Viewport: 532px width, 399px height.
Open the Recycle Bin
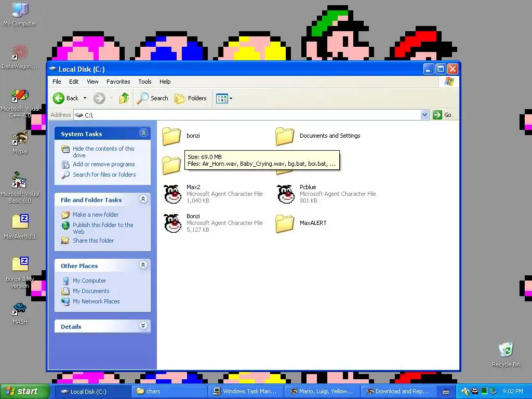pos(506,354)
